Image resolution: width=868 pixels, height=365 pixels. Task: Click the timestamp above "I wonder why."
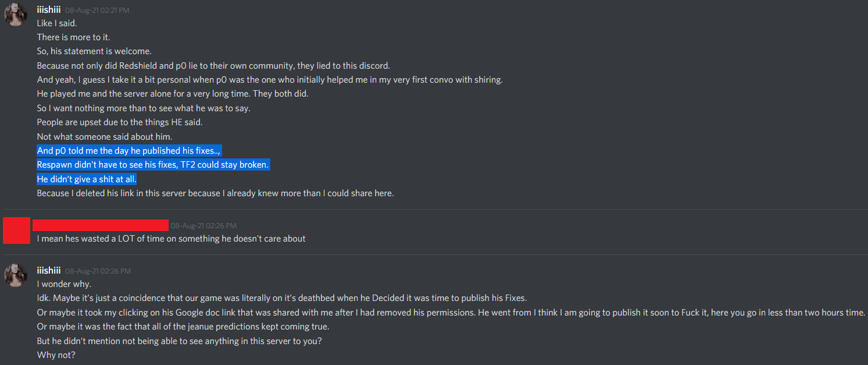pos(98,271)
